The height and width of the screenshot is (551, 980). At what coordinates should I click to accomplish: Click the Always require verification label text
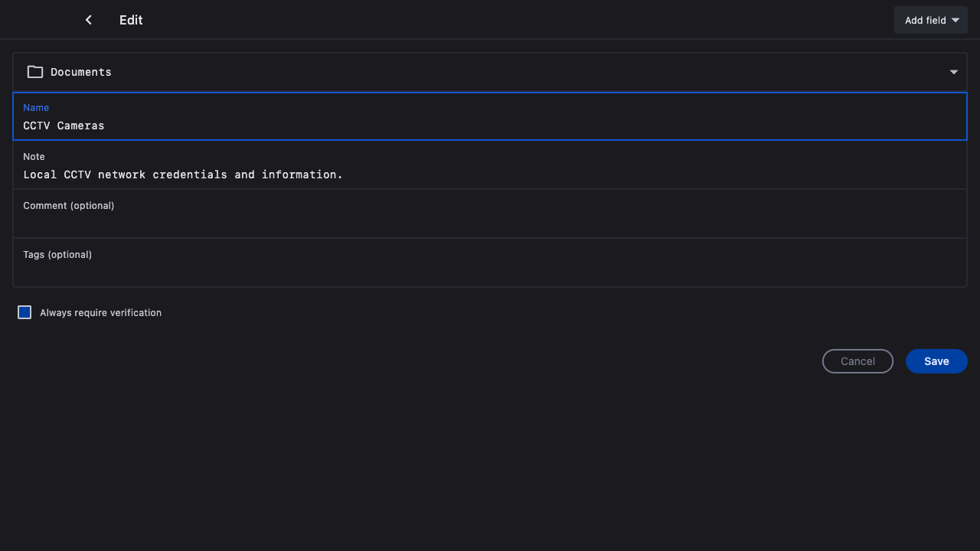tap(100, 313)
